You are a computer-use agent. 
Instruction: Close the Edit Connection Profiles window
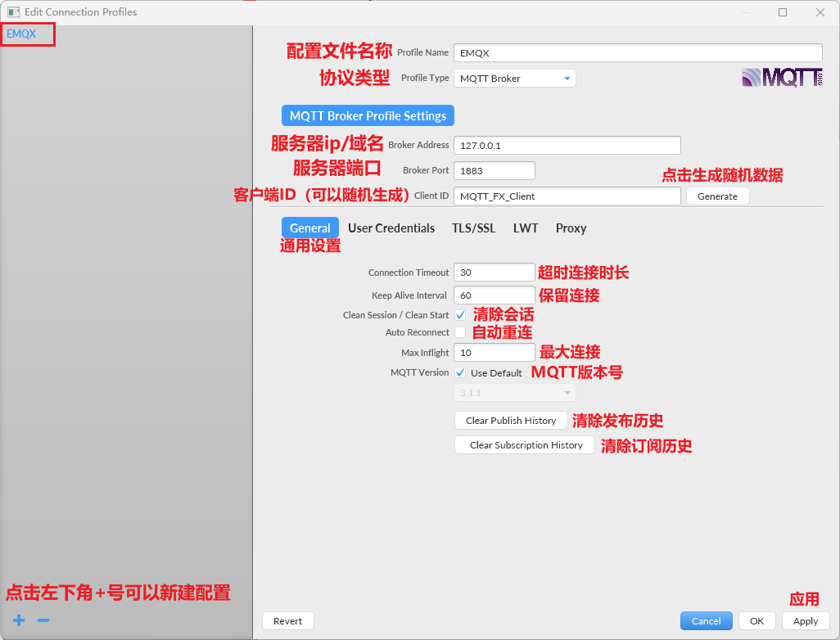(x=820, y=11)
